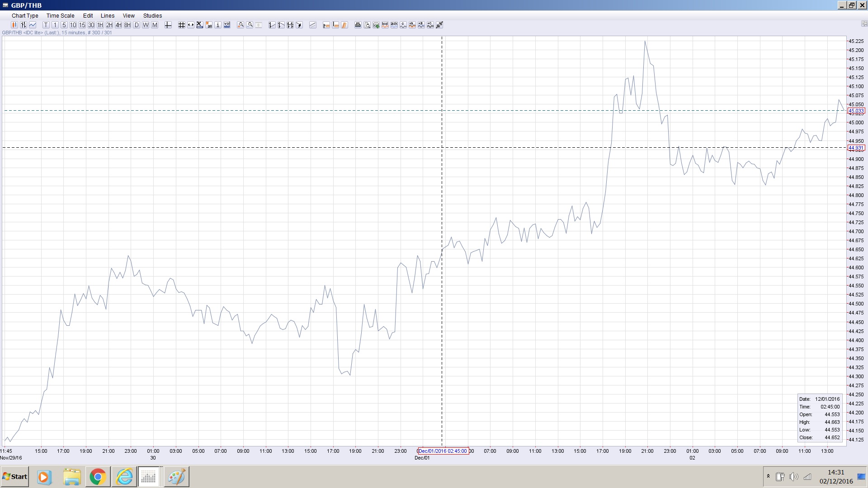Select the parallel channel lines tool
Image resolution: width=868 pixels, height=488 pixels.
pos(313,25)
